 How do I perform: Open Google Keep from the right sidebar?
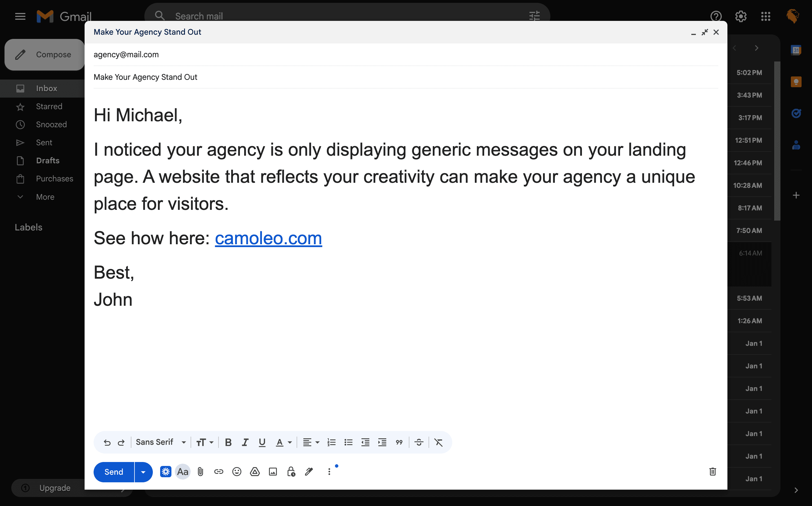click(x=796, y=81)
